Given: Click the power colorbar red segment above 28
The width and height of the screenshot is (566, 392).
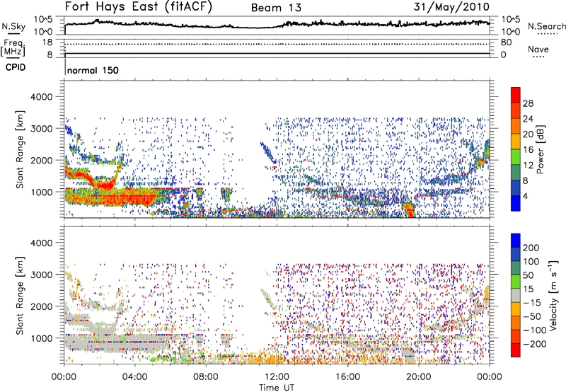Looking at the screenshot, I should pyautogui.click(x=516, y=95).
